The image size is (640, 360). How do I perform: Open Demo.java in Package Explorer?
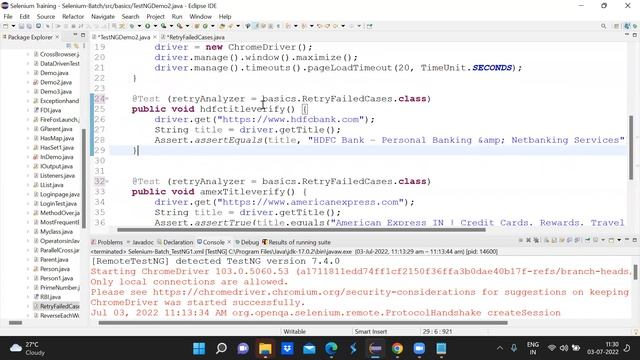(x=54, y=73)
